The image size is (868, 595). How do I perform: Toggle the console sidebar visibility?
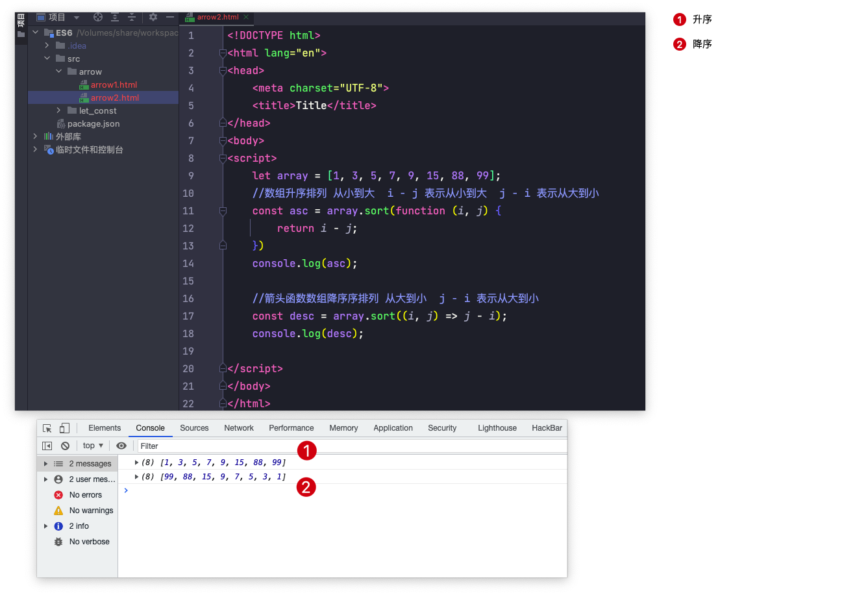click(x=47, y=446)
